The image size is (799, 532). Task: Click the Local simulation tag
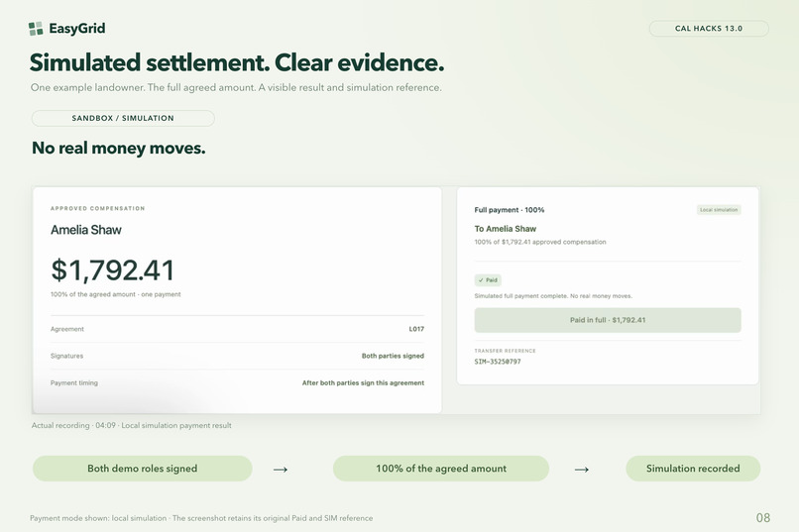tap(719, 210)
